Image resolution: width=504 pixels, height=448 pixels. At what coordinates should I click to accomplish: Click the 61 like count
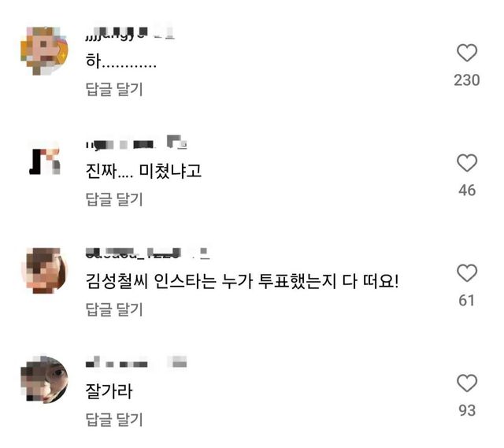[x=467, y=301]
